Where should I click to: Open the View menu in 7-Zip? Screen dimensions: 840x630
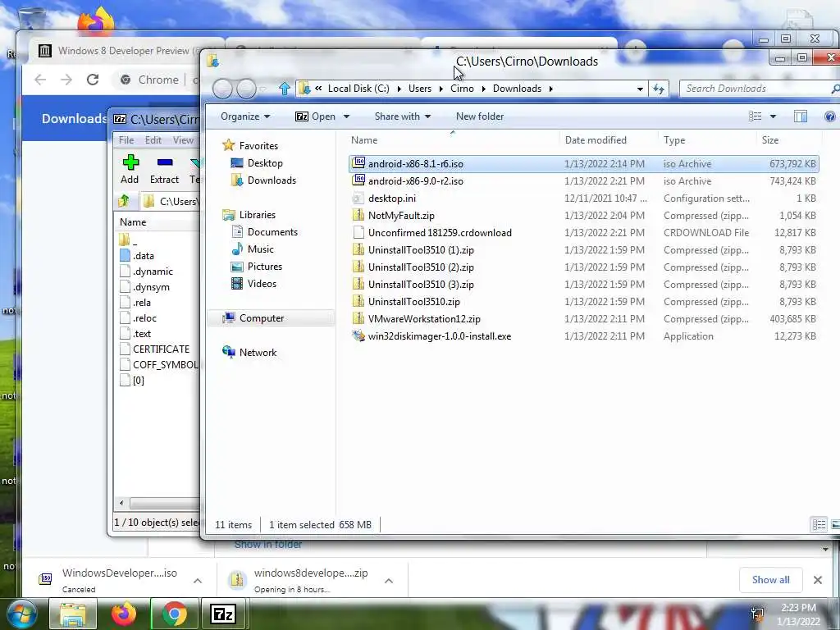tap(183, 139)
